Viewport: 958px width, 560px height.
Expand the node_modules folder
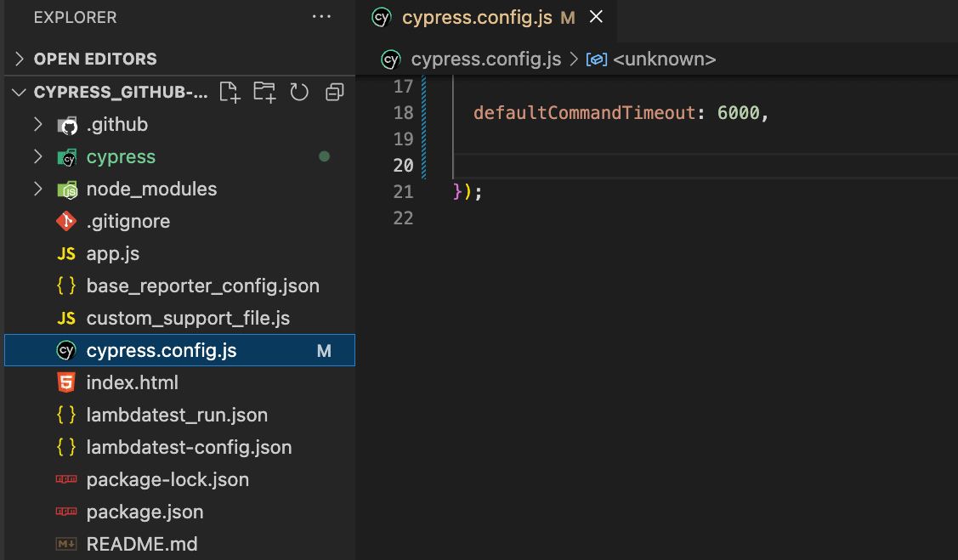(x=37, y=189)
